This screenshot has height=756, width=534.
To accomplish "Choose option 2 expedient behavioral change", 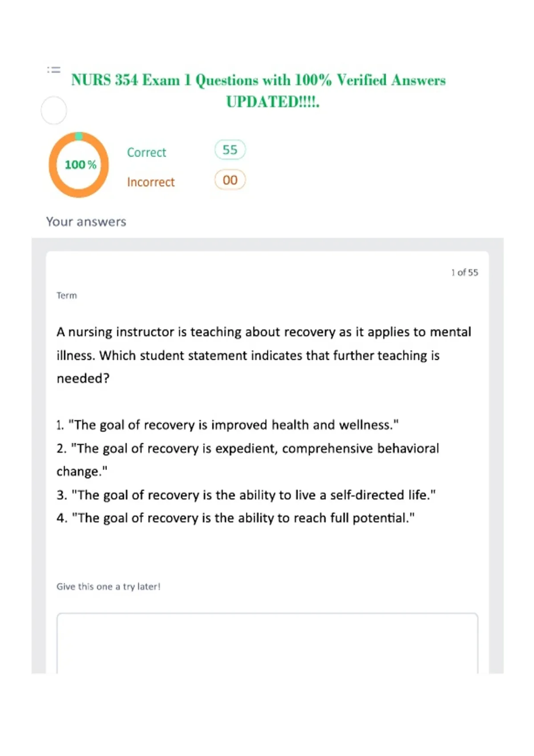I will (x=248, y=459).
